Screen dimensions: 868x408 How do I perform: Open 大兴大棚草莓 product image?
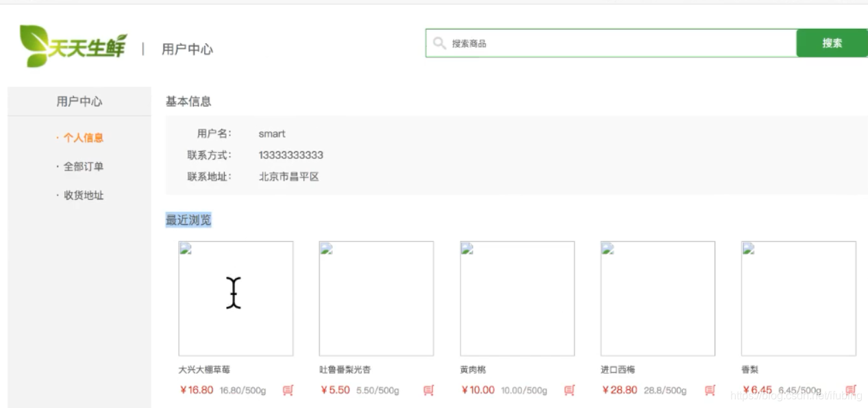(236, 298)
